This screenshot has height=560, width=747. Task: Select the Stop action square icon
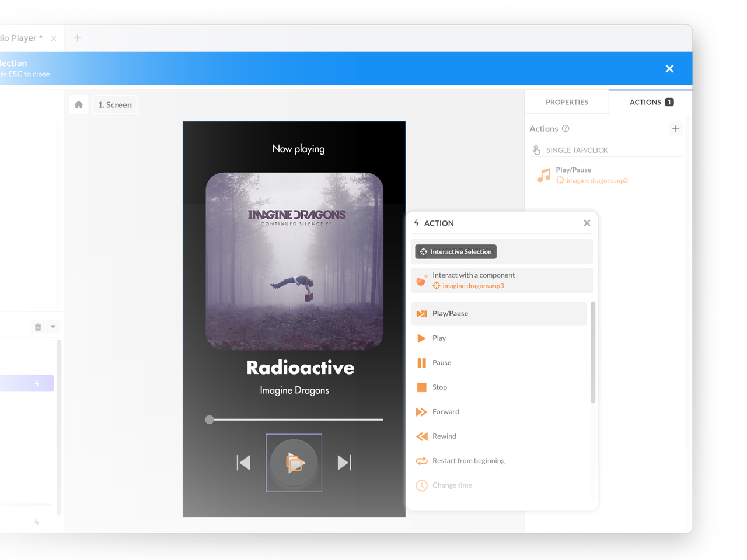point(421,387)
